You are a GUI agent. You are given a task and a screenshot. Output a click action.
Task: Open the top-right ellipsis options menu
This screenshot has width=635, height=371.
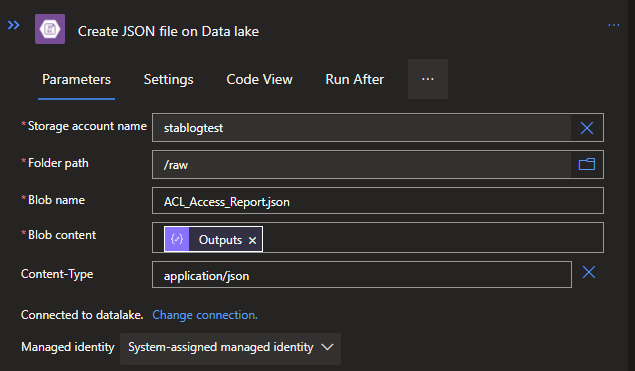pyautogui.click(x=614, y=26)
